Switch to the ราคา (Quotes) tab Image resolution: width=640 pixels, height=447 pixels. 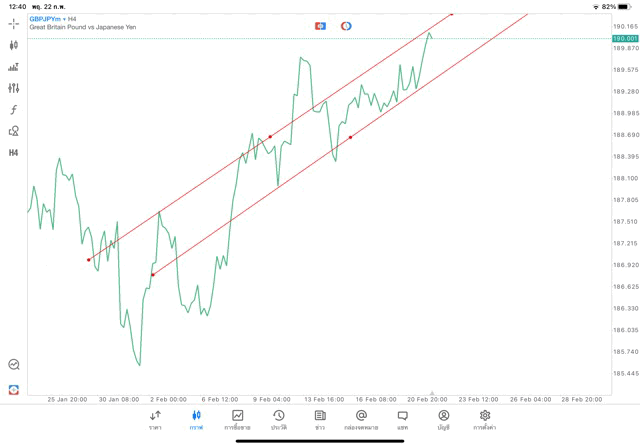click(x=155, y=419)
